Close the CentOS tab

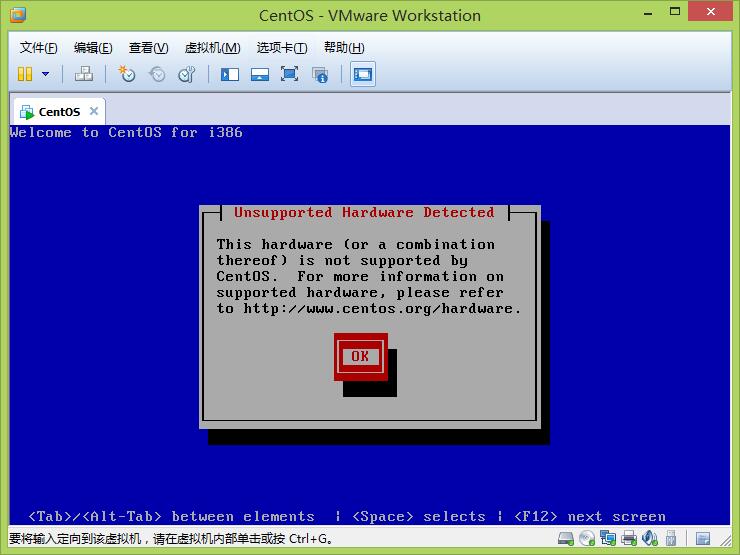[x=94, y=111]
